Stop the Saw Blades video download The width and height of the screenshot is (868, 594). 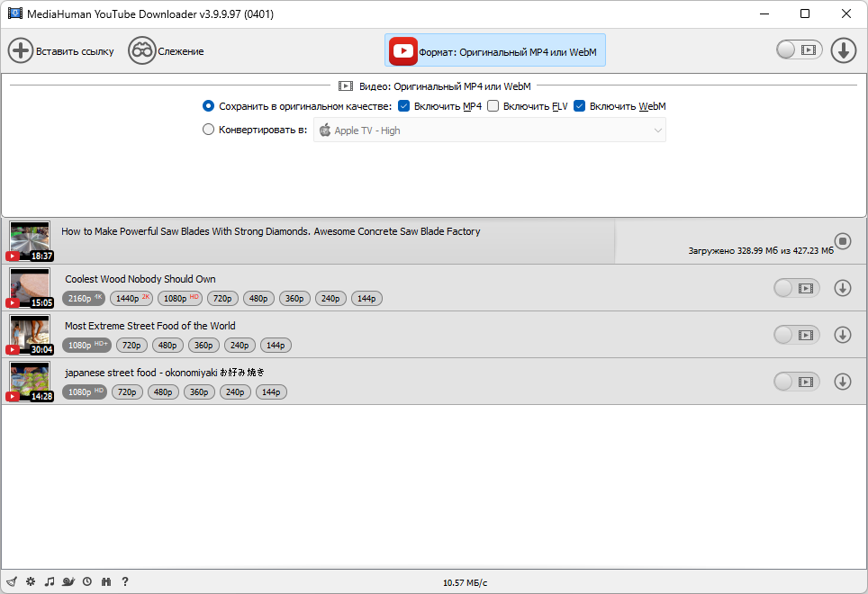point(843,241)
